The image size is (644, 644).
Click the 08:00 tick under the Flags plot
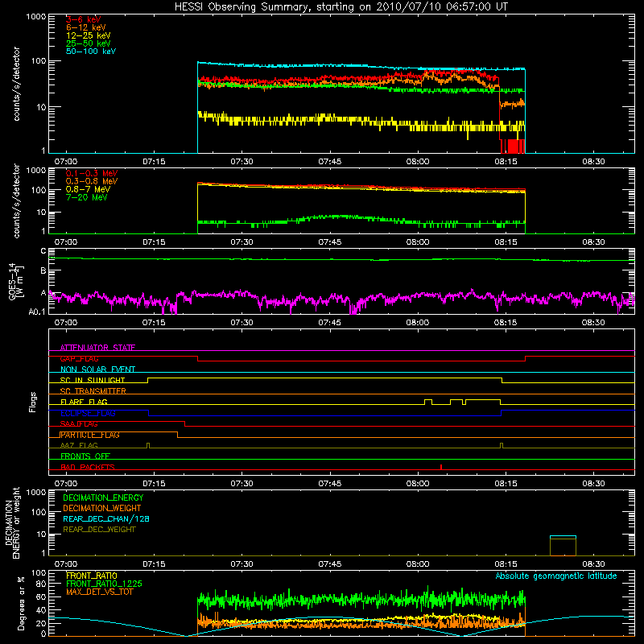(418, 484)
